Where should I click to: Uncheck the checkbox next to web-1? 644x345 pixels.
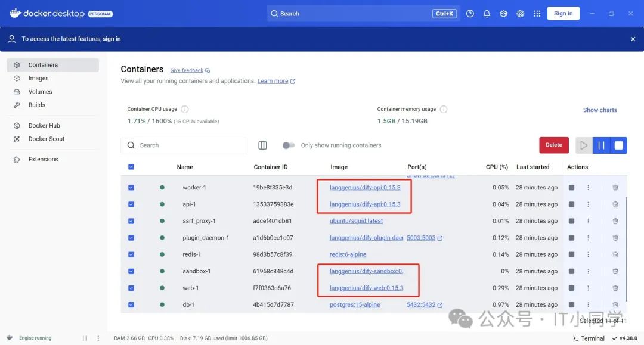131,287
